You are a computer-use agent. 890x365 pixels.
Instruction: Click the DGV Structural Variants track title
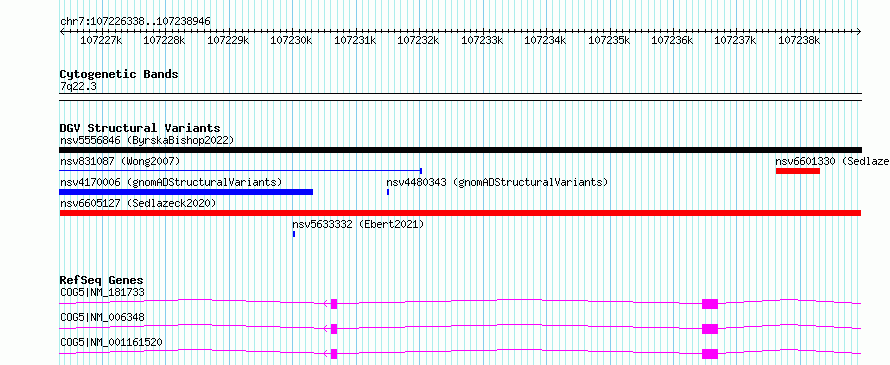(x=140, y=128)
